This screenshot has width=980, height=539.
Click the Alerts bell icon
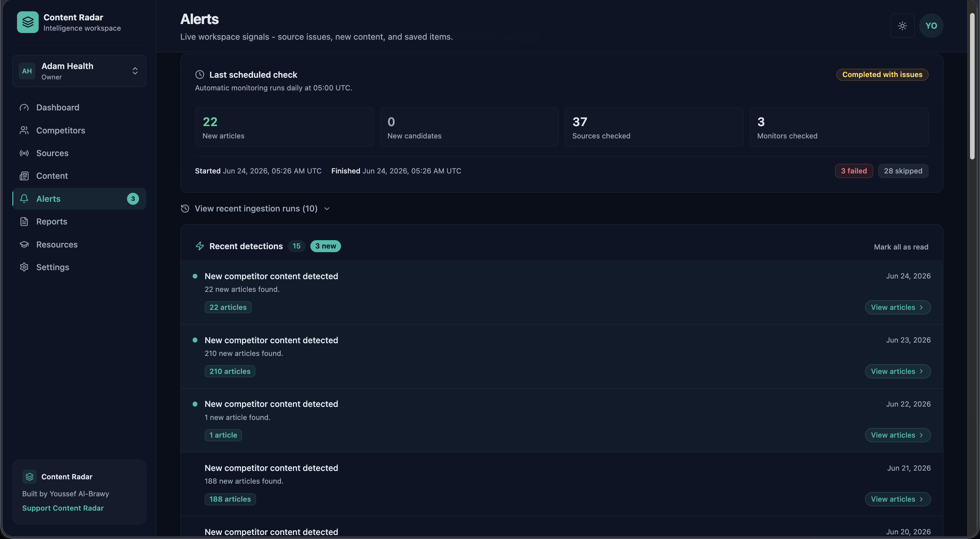(x=24, y=198)
